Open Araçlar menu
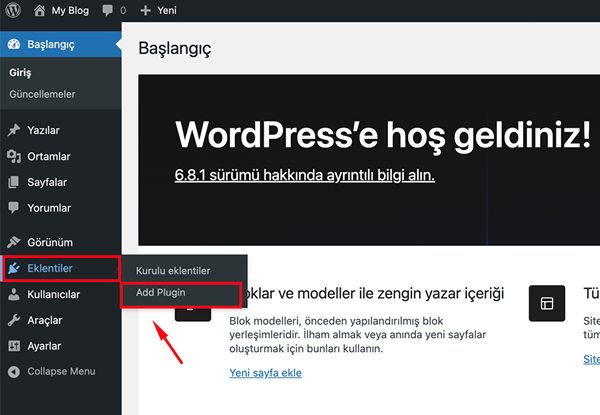The height and width of the screenshot is (415, 600). (x=61, y=320)
